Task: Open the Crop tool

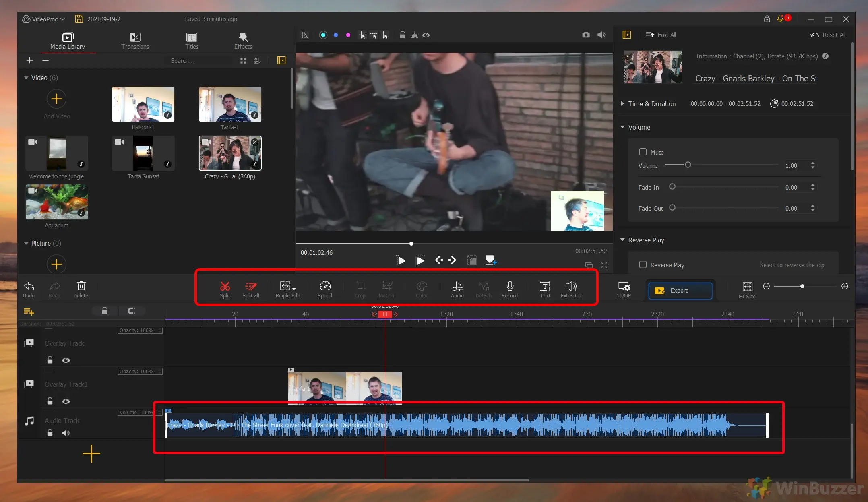Action: click(x=360, y=289)
